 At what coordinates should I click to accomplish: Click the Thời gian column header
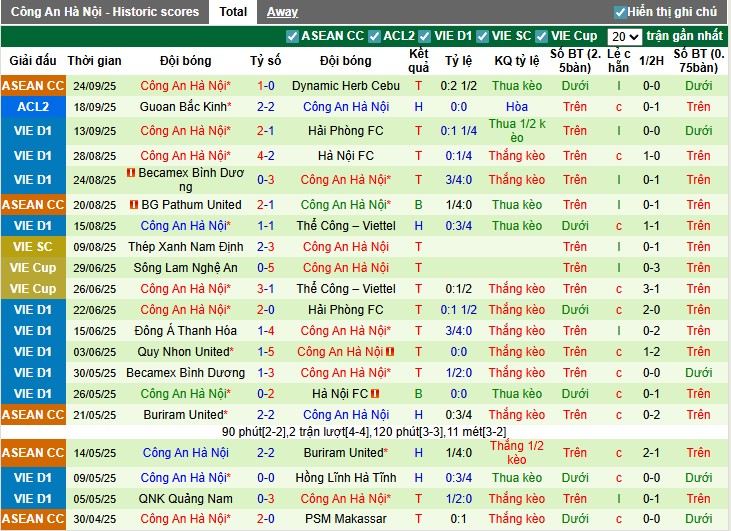tap(94, 61)
